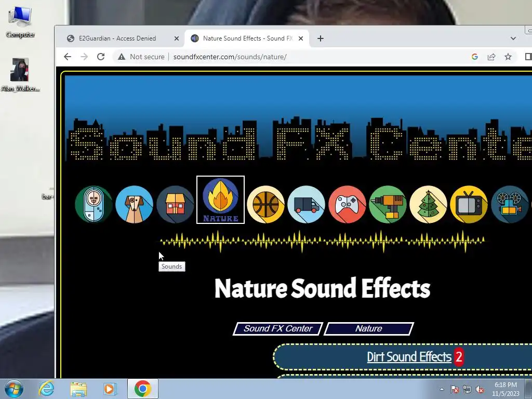The image size is (532, 399).
Task: Open the Christmas tree holiday category icon
Action: tap(428, 204)
